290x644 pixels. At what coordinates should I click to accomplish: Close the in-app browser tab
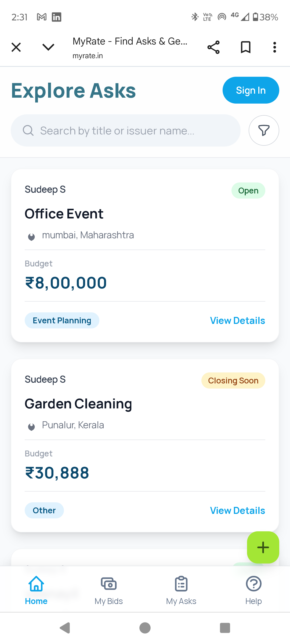[16, 47]
